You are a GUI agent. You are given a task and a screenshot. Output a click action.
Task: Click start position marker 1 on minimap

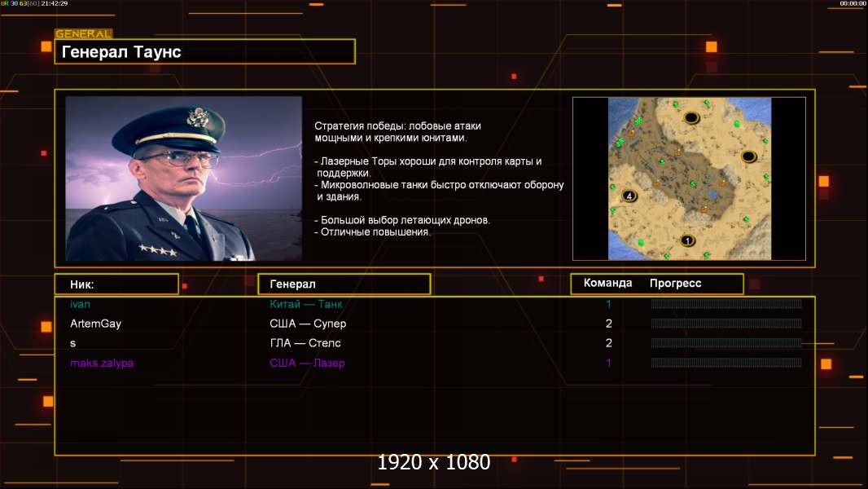click(687, 240)
